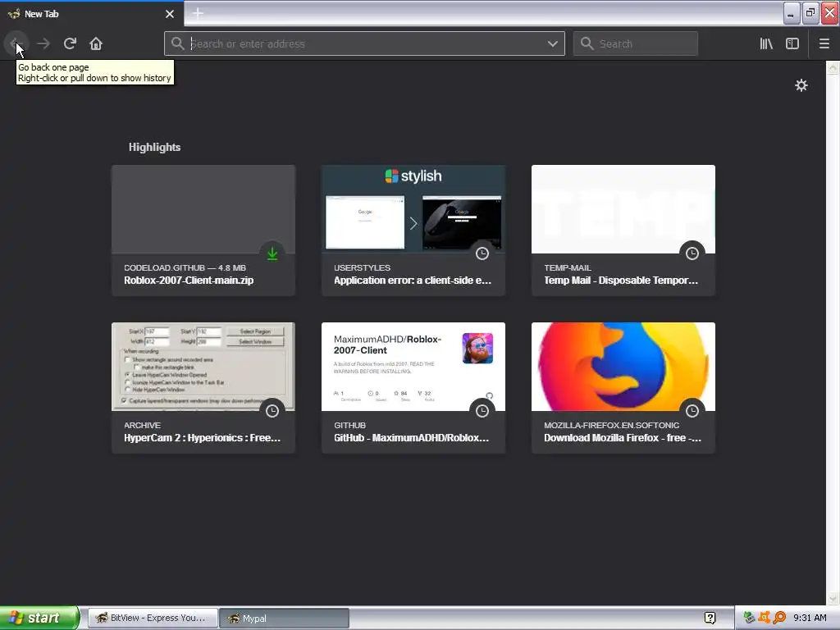Click the 'USERSTYLES' source label

362,267
